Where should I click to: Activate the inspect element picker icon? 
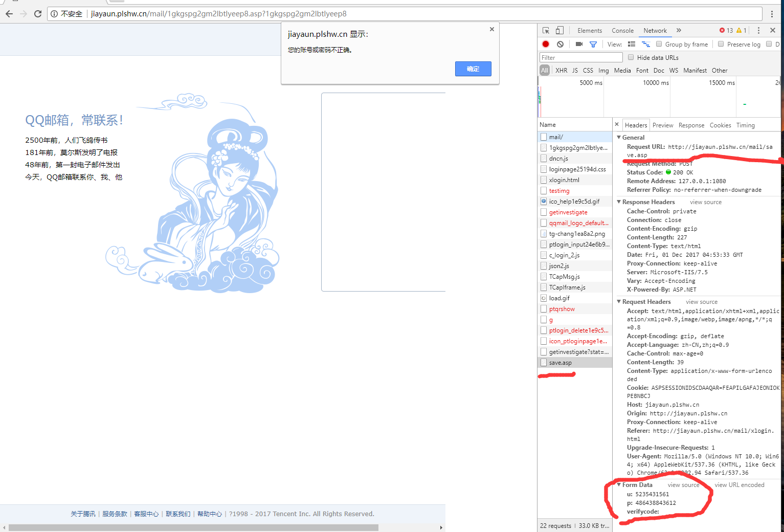[x=546, y=30]
